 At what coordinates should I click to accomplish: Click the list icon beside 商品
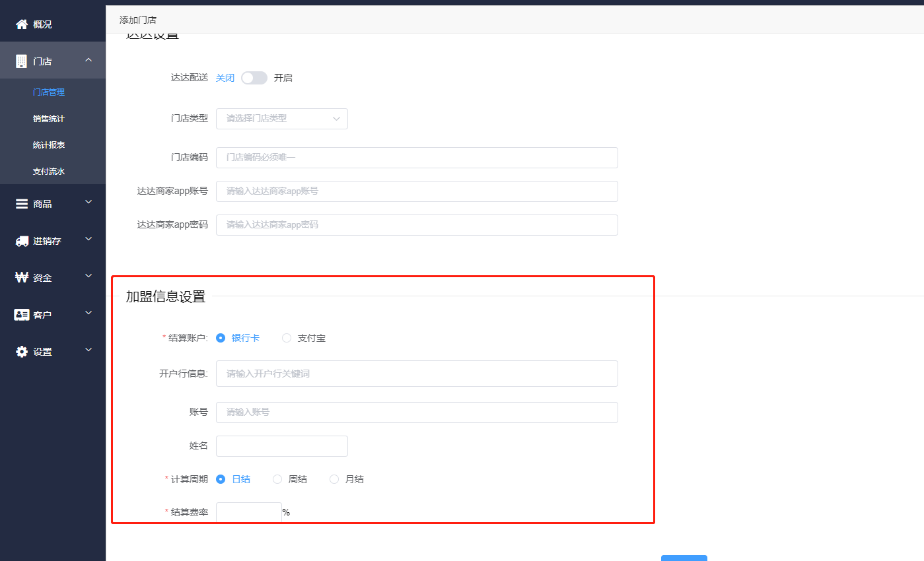coord(22,204)
